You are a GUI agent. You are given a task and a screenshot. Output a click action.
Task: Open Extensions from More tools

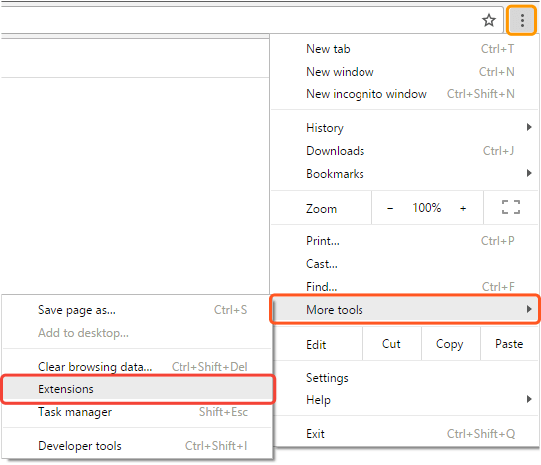138,389
